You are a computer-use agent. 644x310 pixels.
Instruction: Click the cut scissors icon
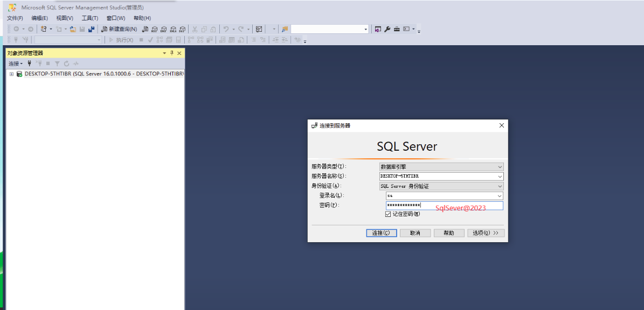pos(195,29)
